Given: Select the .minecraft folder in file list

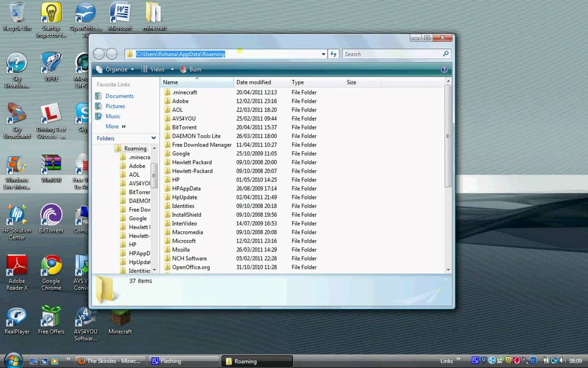Looking at the screenshot, I should coord(184,93).
